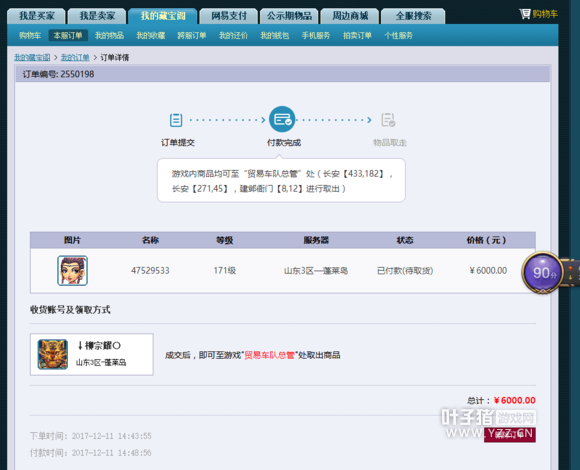The image size is (580, 470).
Task: Select 拍卖订单 in the sub menu
Action: 357,35
